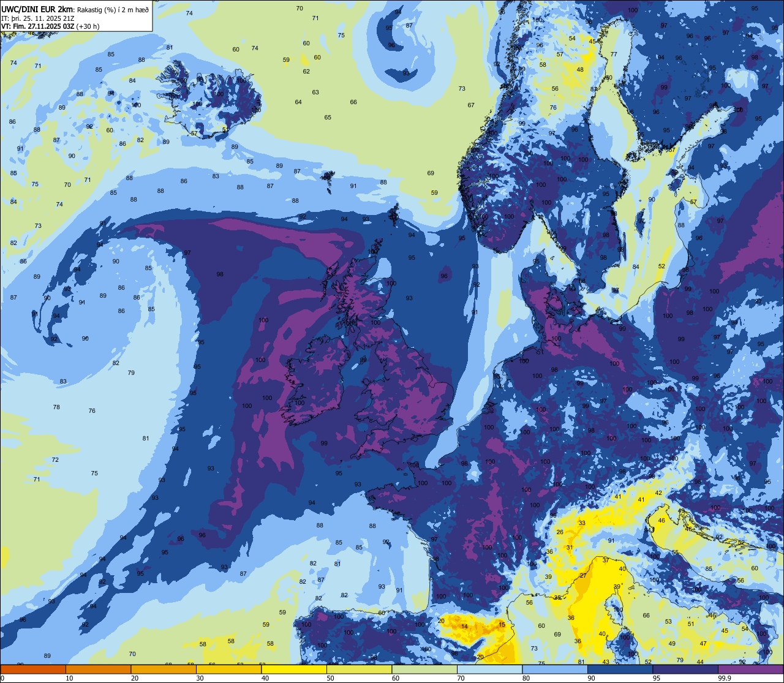Click the orange 10–20 legend color segment
The width and height of the screenshot is (784, 683).
(98, 669)
